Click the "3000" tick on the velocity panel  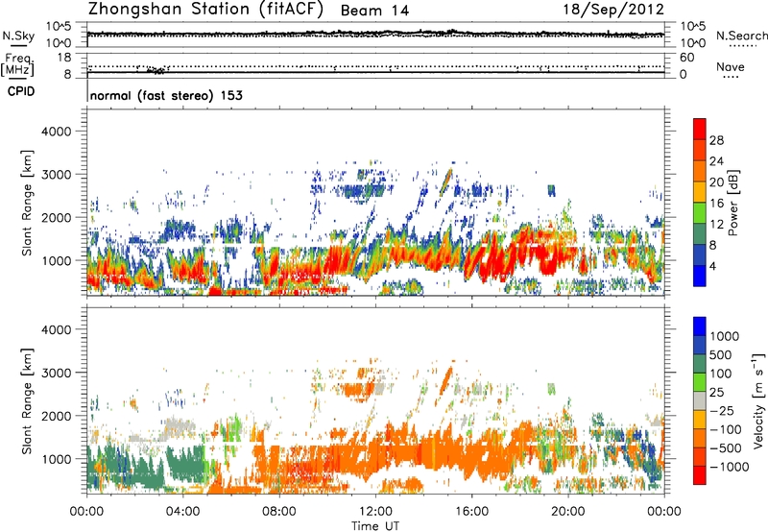pyautogui.click(x=56, y=373)
